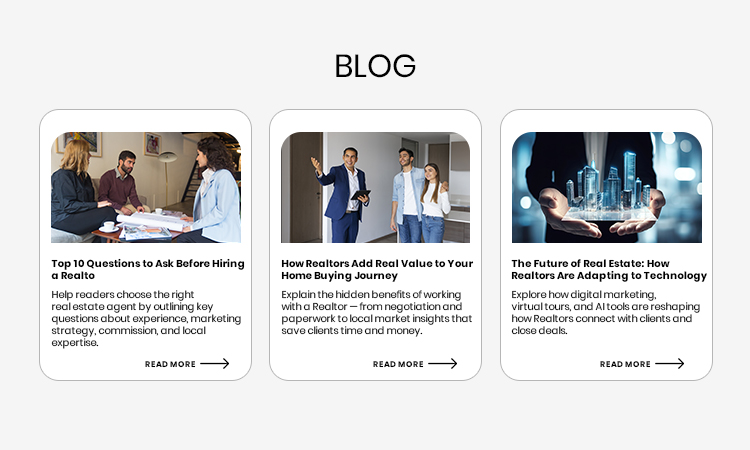Viewport: 750px width, 450px height.
Task: Click the blank area below close deals text
Action: click(x=550, y=349)
